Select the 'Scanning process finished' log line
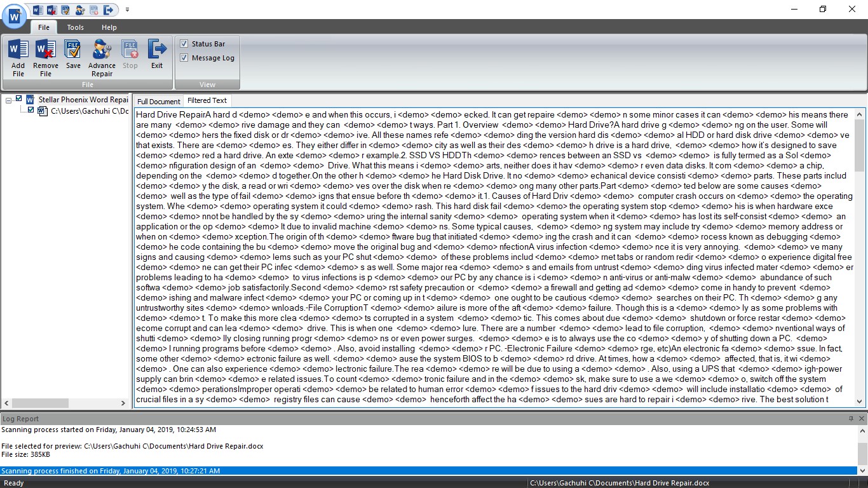868x488 pixels. pos(428,471)
